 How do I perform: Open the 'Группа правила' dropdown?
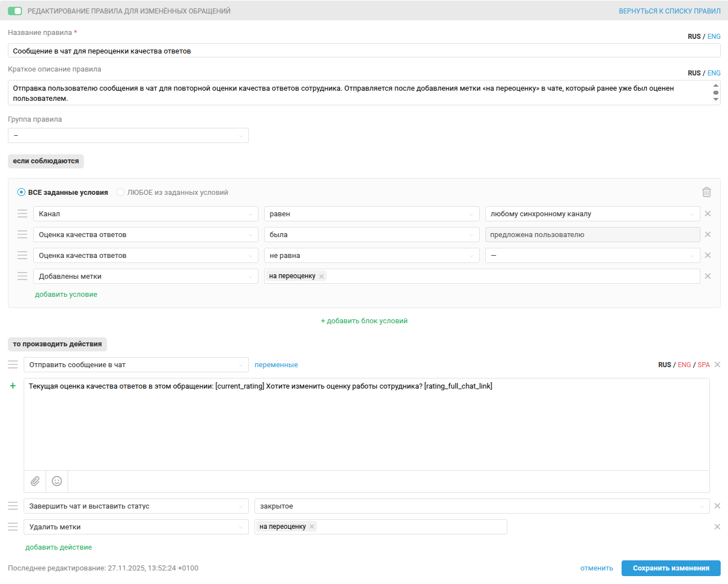pyautogui.click(x=128, y=135)
